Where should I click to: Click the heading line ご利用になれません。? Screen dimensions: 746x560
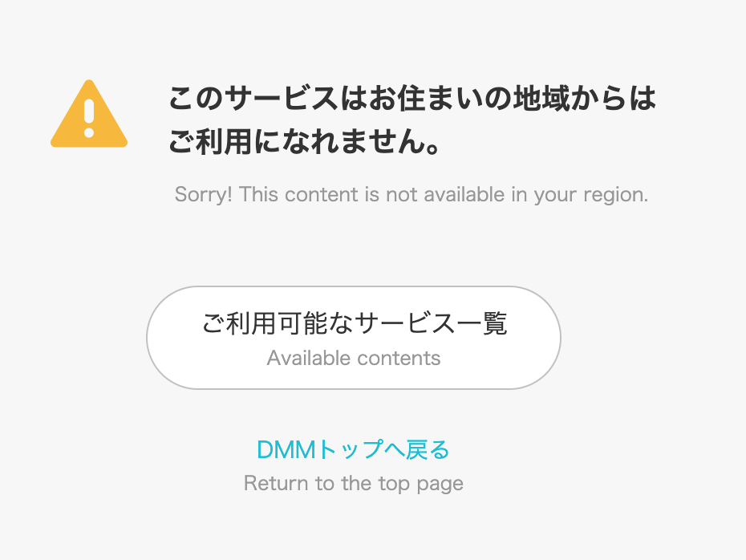[305, 141]
